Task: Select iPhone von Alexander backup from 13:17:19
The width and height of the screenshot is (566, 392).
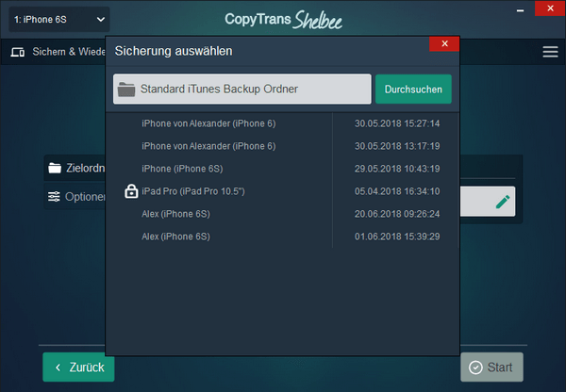Action: coord(282,146)
